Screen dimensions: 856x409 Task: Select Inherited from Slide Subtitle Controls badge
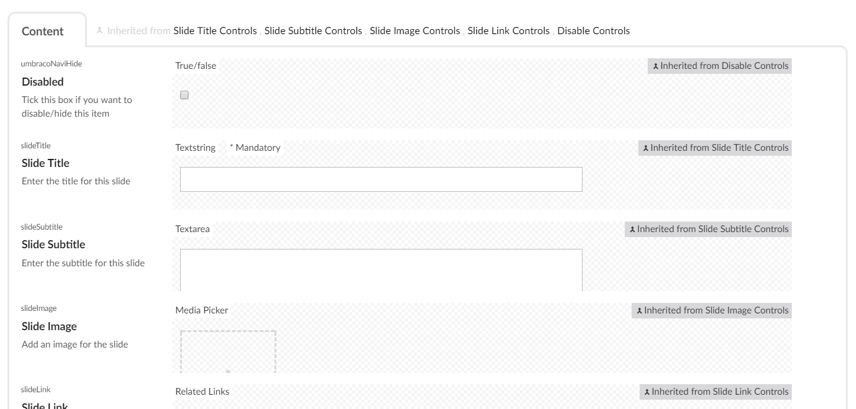(x=708, y=229)
